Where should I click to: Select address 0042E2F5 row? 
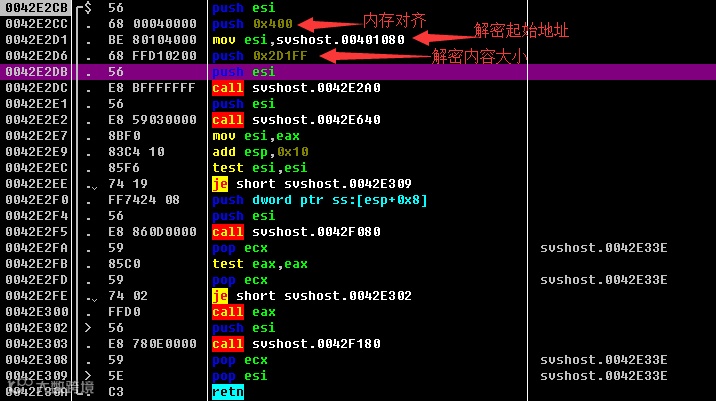tap(36, 232)
